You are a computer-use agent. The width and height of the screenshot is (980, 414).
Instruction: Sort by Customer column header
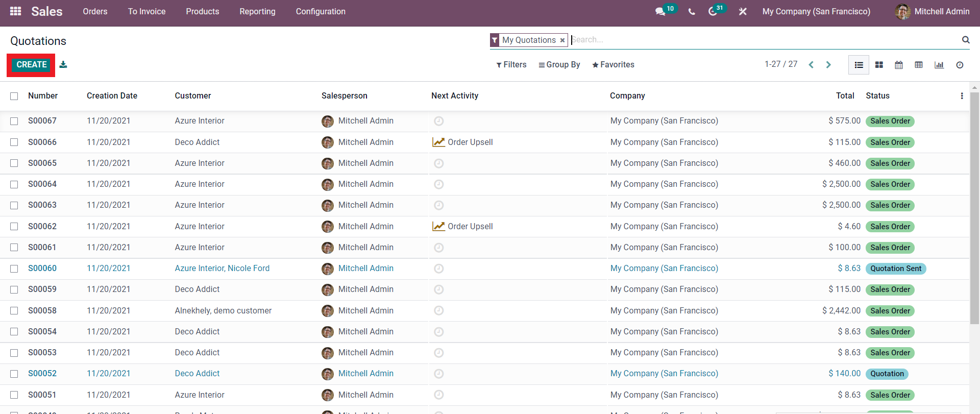pyautogui.click(x=192, y=96)
